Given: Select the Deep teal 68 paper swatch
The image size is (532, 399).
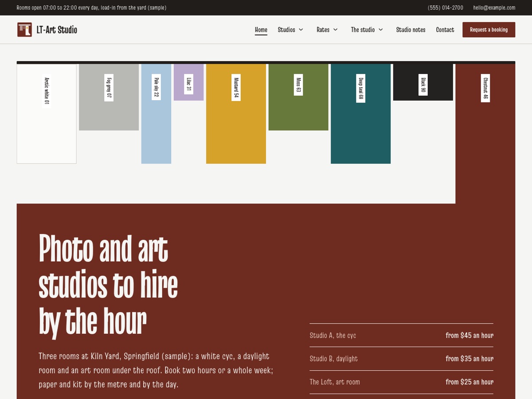Looking at the screenshot, I should point(360,113).
